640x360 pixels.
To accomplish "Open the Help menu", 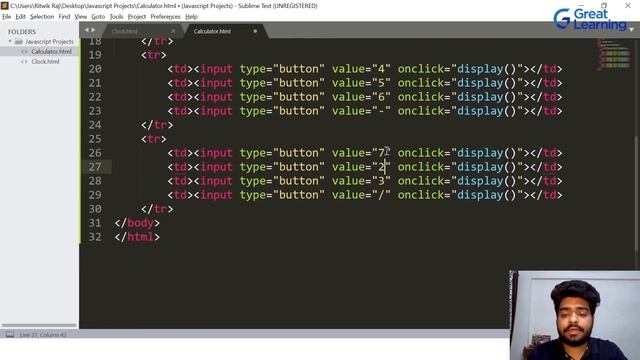I will (191, 17).
